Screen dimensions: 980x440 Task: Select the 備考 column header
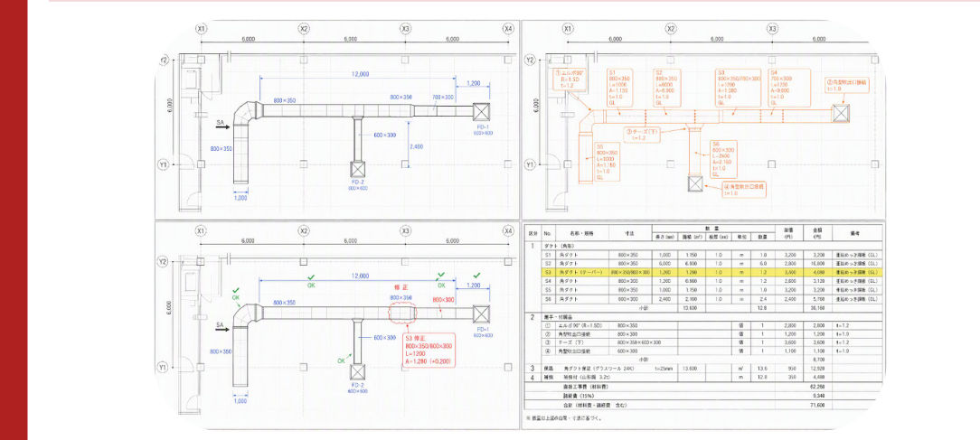click(857, 232)
